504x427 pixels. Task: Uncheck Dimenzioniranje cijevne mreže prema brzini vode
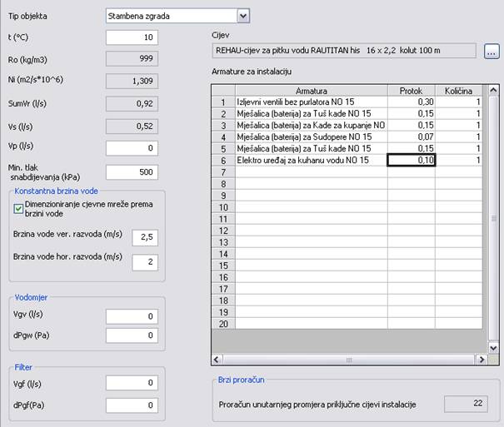pos(19,203)
